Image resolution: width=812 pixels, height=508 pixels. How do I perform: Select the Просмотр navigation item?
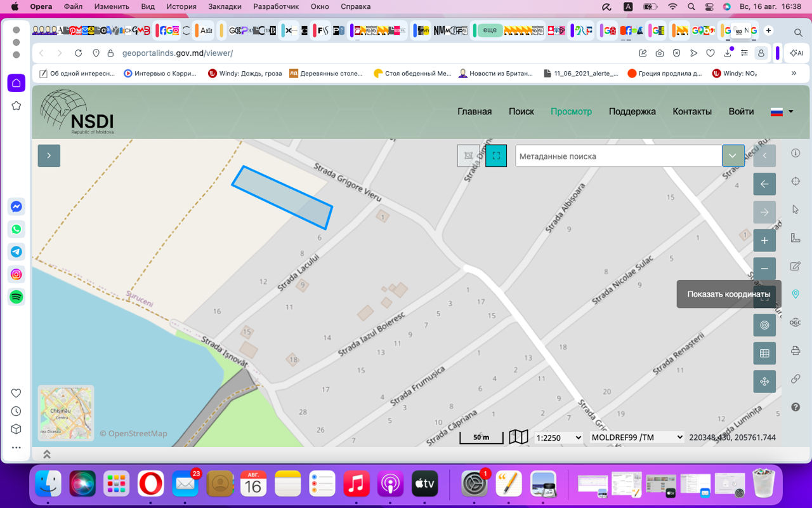point(571,112)
